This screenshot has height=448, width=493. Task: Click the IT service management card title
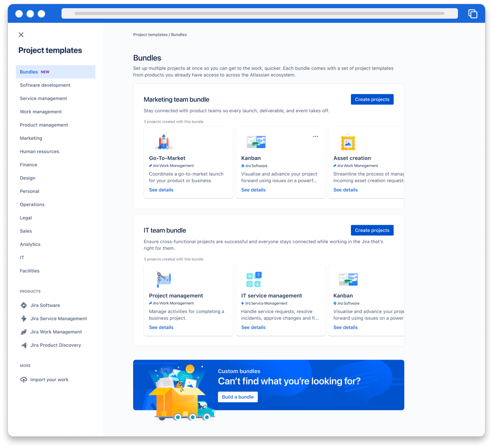pos(271,296)
